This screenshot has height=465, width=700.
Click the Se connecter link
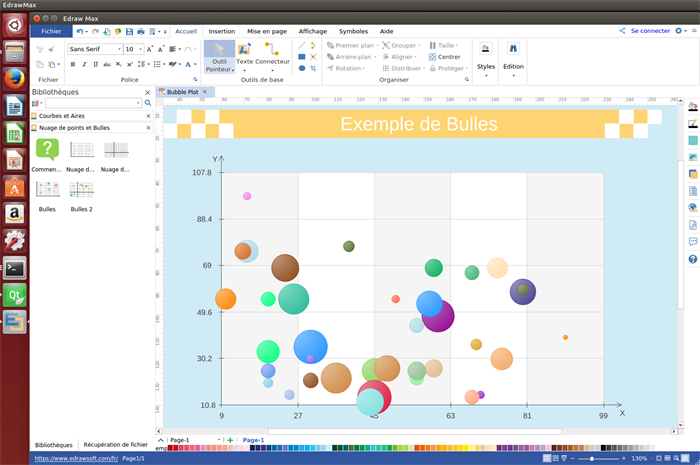click(x=650, y=31)
